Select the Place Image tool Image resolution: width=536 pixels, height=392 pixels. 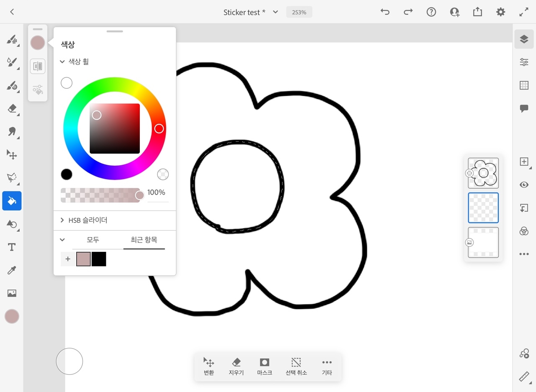coord(12,293)
